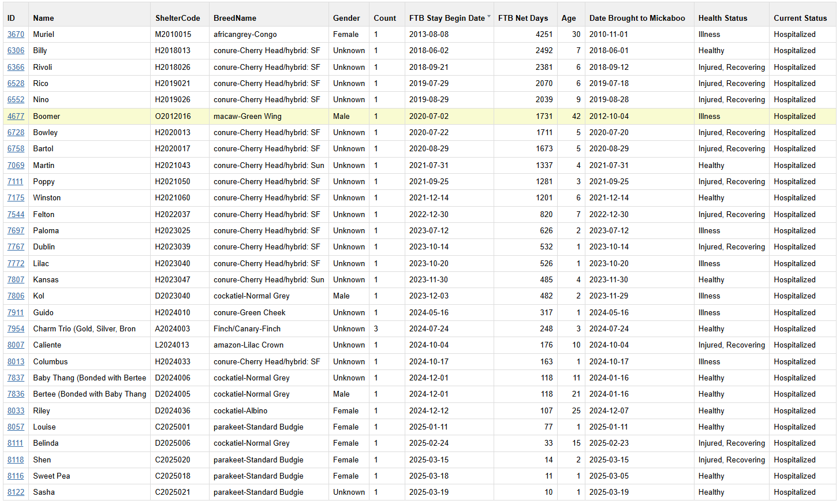Sort by the Name column header
This screenshot has height=504, width=840.
point(43,18)
